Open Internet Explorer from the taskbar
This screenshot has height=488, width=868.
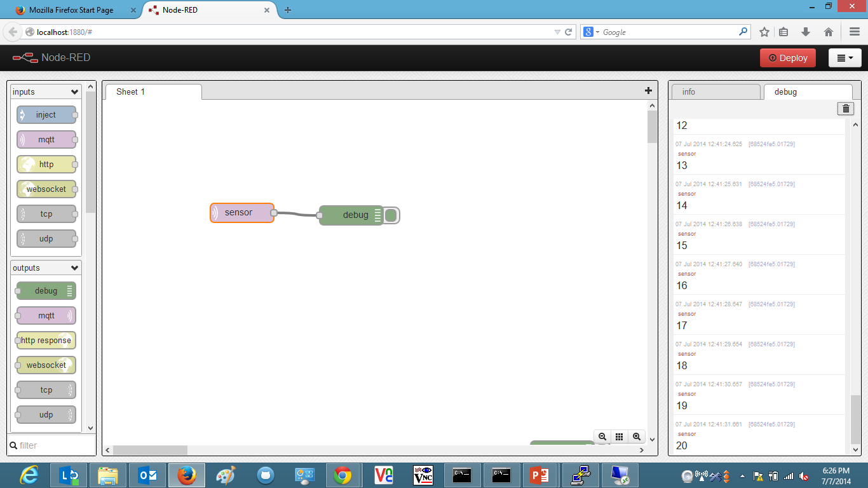(x=29, y=475)
